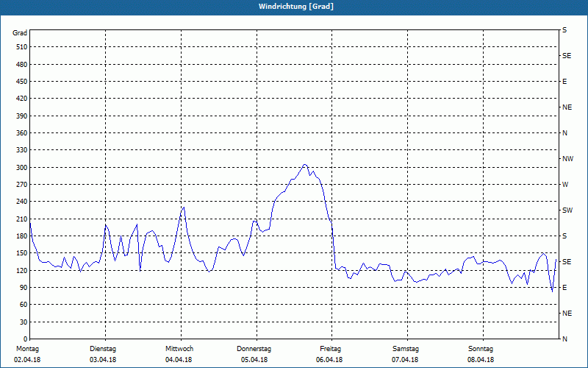This screenshot has width=588, height=368.
Task: Click the 30 value on left axis
Action: (24, 322)
